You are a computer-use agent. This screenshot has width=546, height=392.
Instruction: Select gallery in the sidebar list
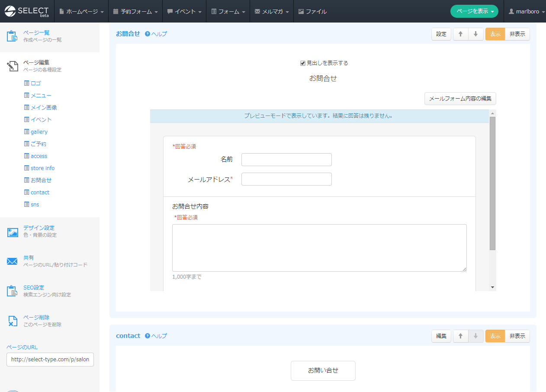(x=39, y=132)
